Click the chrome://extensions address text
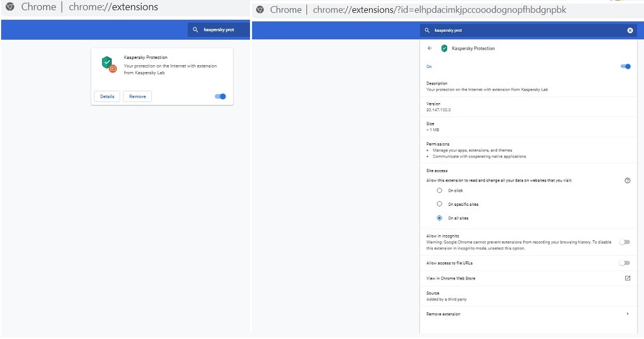644x339 pixels. tap(113, 7)
